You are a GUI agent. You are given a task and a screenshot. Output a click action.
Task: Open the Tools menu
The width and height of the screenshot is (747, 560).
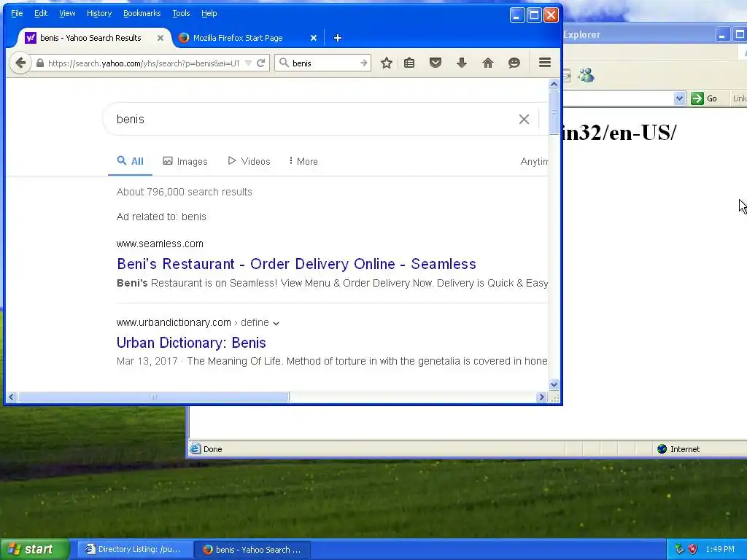point(181,13)
